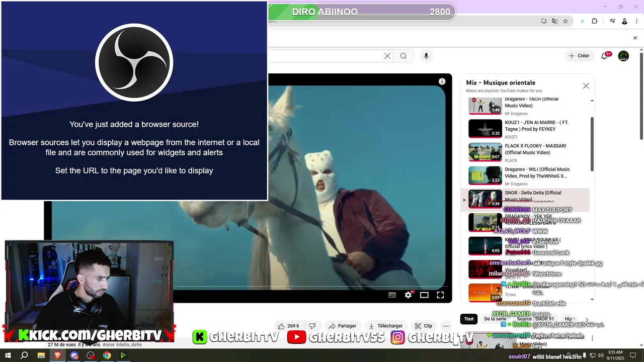644x362 pixels.
Task: Click the Télécharger download button
Action: pyautogui.click(x=385, y=326)
